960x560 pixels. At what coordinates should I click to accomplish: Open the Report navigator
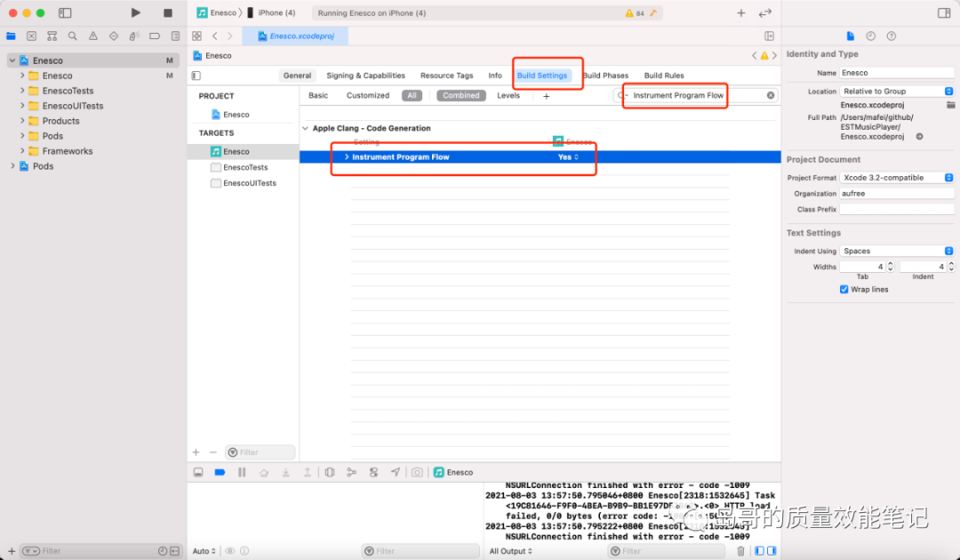click(175, 36)
